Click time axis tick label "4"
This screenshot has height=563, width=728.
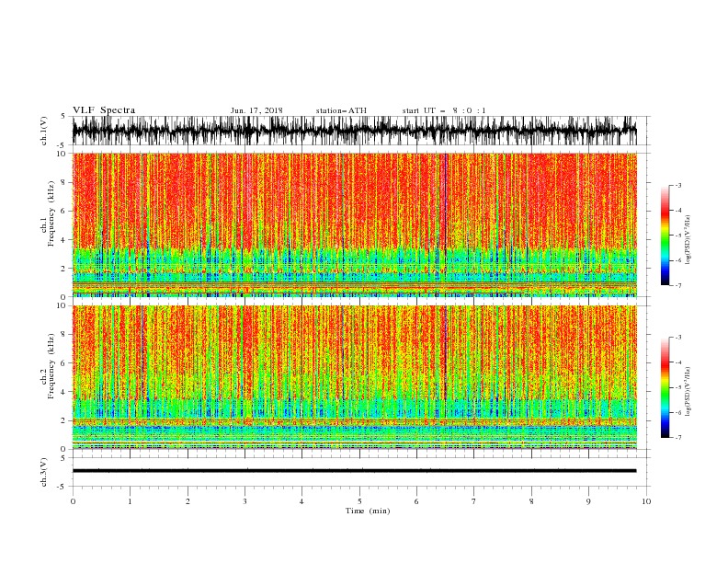tap(301, 501)
